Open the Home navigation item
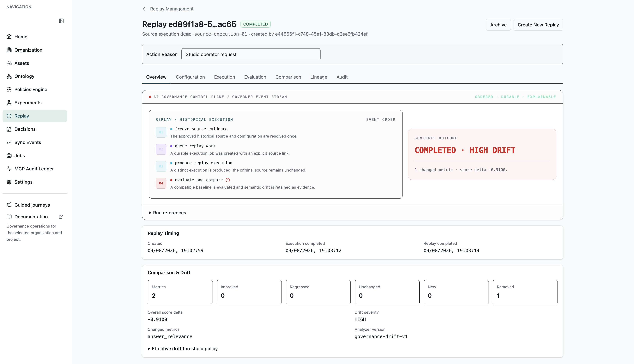The height and width of the screenshot is (364, 634). [35, 37]
